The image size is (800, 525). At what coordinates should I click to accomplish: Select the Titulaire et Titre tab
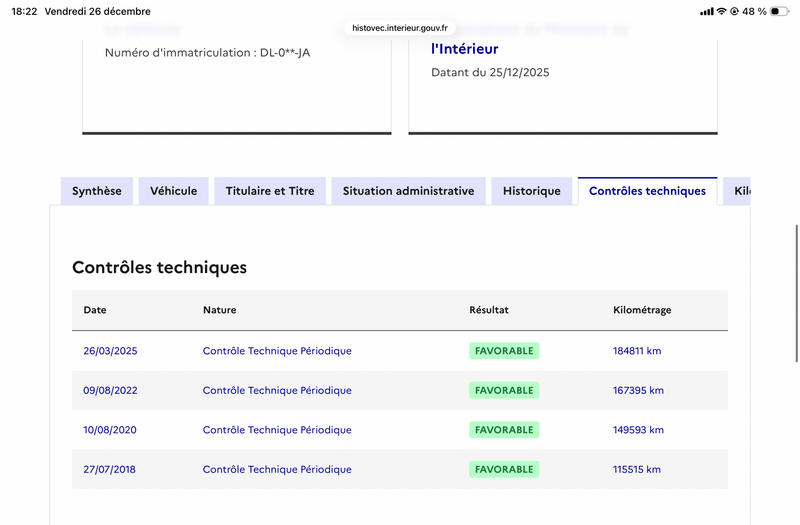(270, 191)
